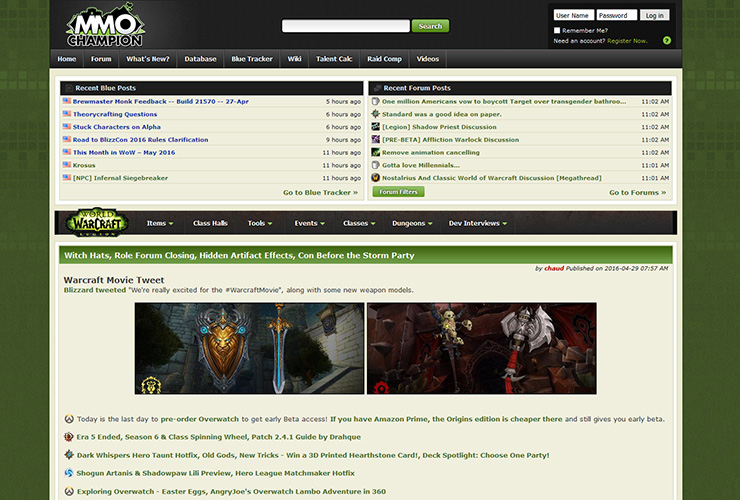The image size is (740, 500).
Task: Open the Horde weapon models image
Action: pyautogui.click(x=482, y=348)
